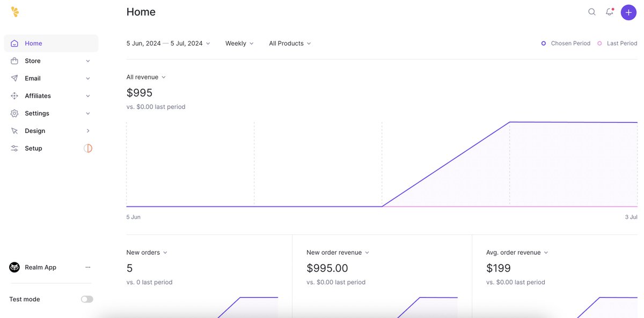Open the workspace options ellipsis button
644x318 pixels.
click(87, 267)
